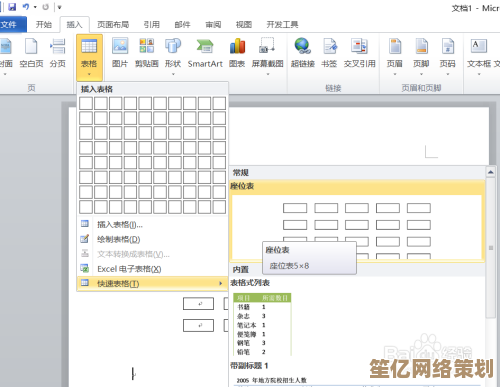Image resolution: width=500 pixels, height=387 pixels.
Task: Open the Undo history dropdown arrow
Action: 35,7
